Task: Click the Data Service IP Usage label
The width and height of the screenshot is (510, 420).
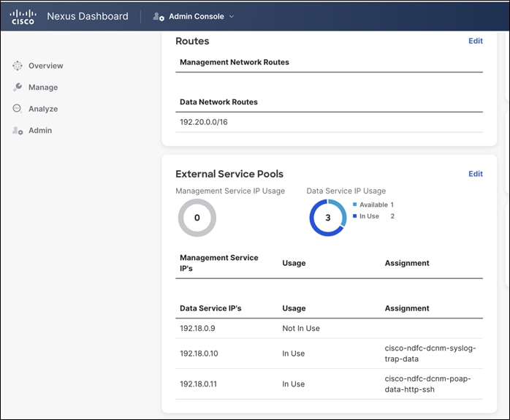Action: point(346,191)
